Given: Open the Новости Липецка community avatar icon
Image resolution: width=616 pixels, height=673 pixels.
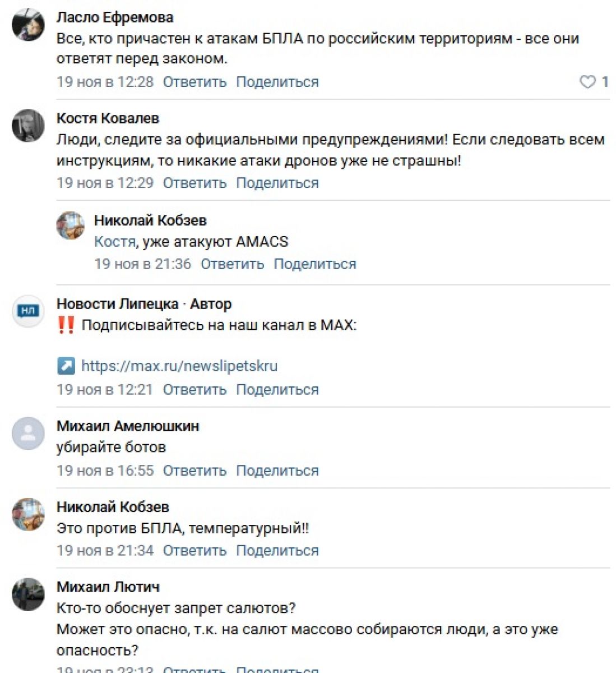Looking at the screenshot, I should [x=28, y=310].
